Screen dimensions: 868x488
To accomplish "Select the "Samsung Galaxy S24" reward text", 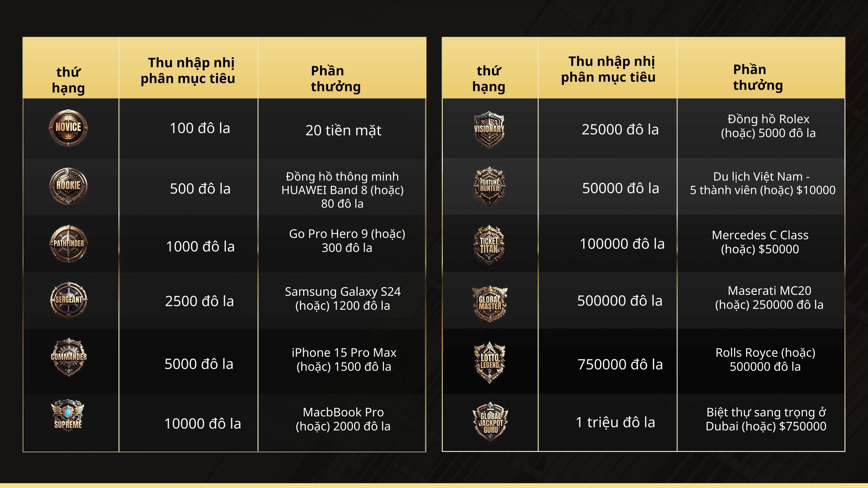I will click(343, 291).
